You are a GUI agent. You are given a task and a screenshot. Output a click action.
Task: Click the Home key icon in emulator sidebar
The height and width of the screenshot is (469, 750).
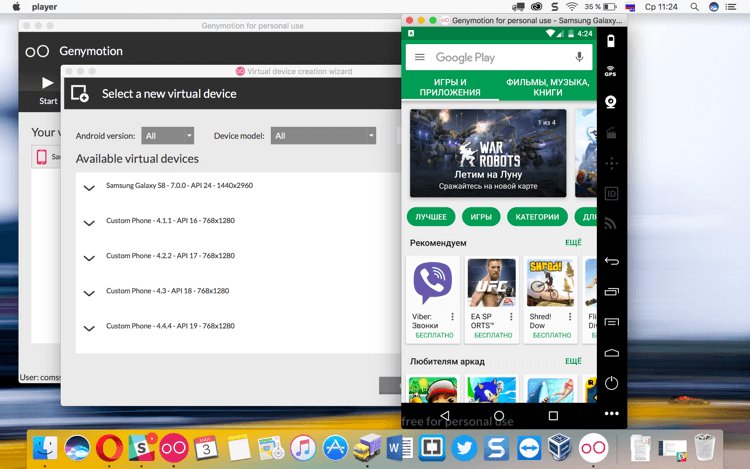pos(612,353)
